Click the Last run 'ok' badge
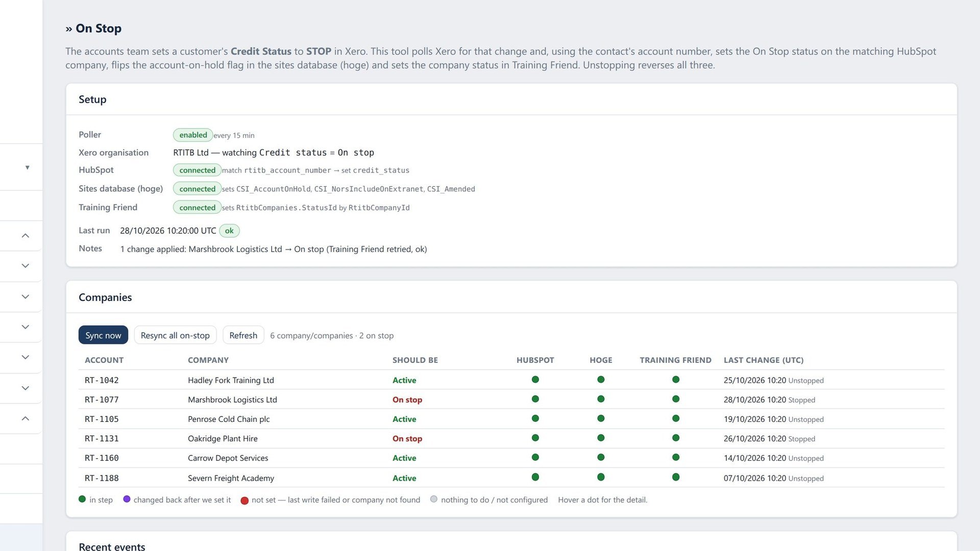Image resolution: width=980 pixels, height=551 pixels. click(229, 231)
